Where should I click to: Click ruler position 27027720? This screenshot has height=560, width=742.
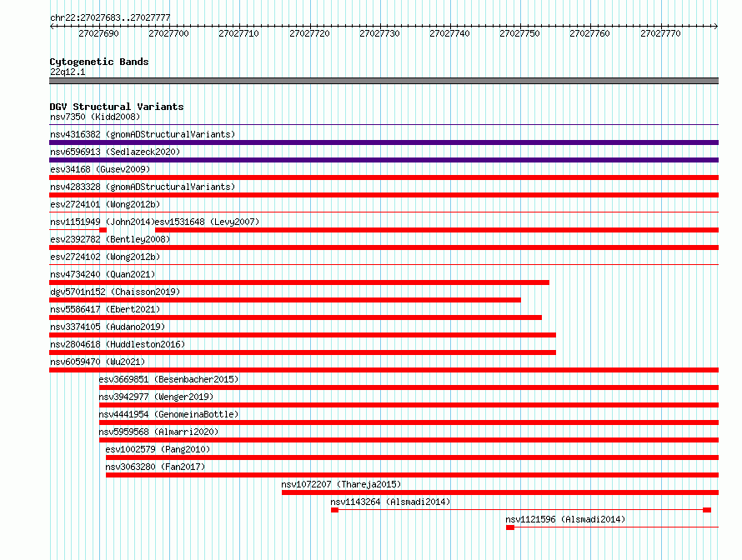[x=309, y=33]
